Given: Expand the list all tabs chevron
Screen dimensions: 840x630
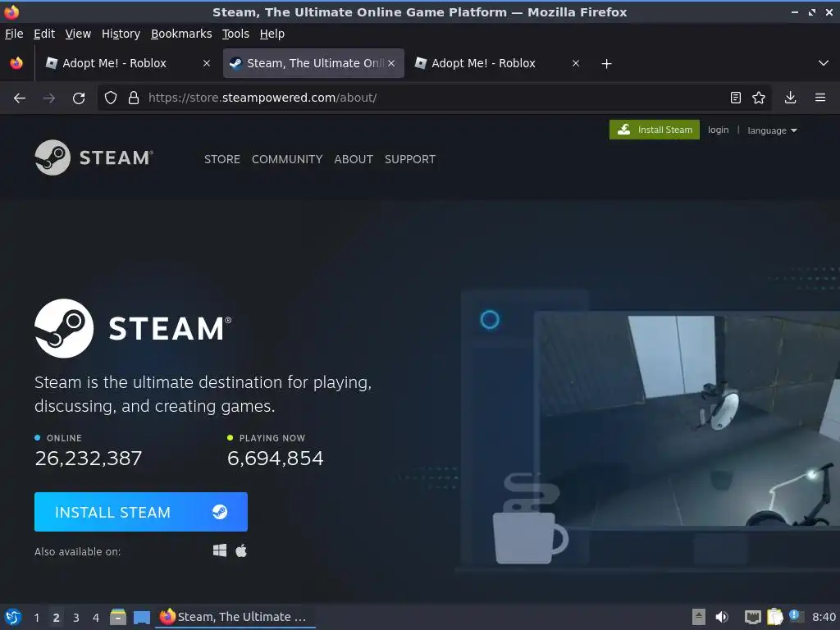Looking at the screenshot, I should pos(824,63).
